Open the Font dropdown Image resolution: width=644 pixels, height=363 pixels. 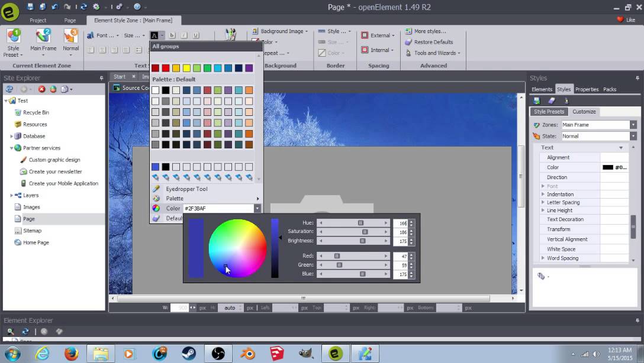point(103,35)
